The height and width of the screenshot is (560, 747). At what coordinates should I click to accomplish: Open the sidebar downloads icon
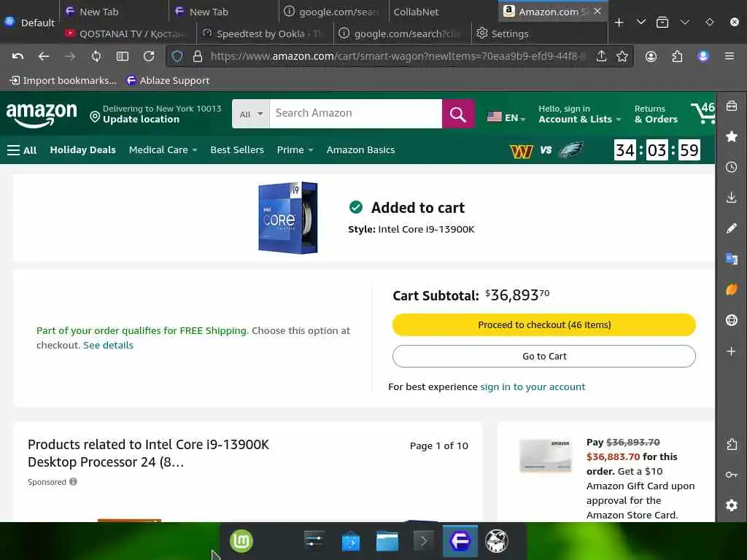point(731,198)
